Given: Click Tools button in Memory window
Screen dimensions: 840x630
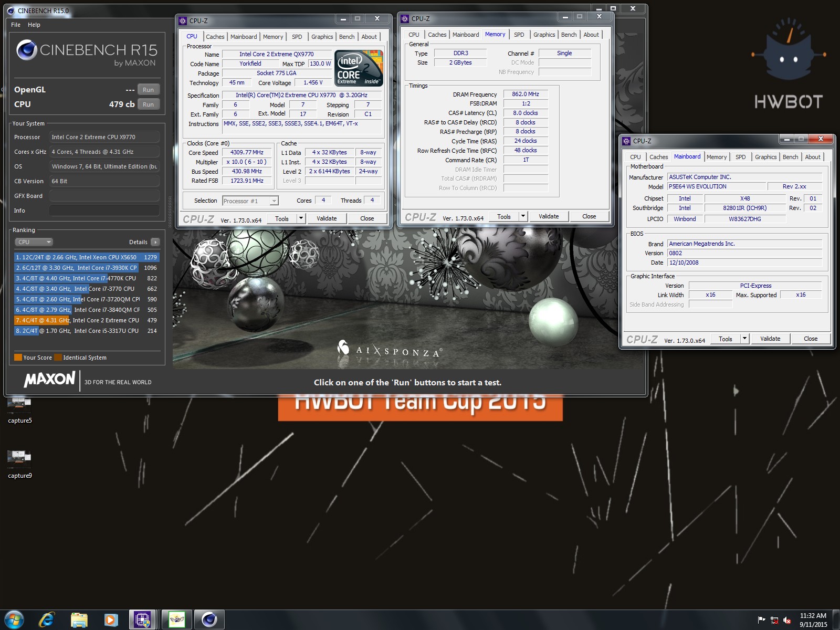Looking at the screenshot, I should tap(504, 216).
